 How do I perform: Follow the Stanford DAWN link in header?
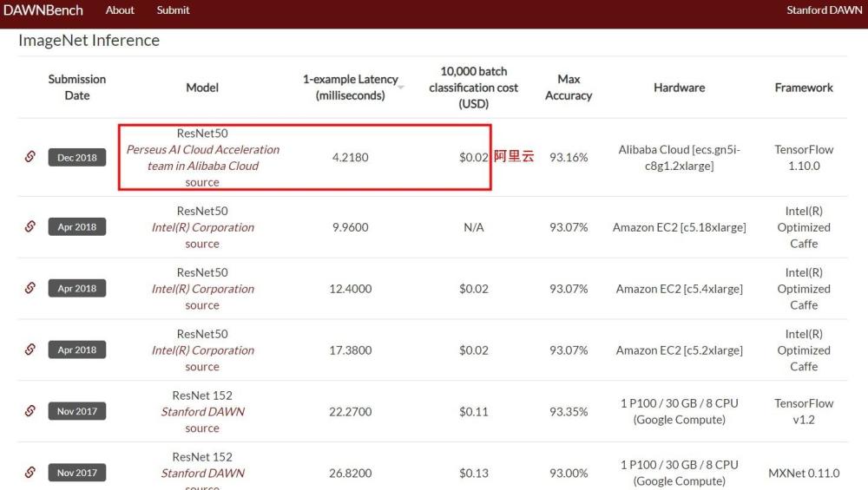824,10
